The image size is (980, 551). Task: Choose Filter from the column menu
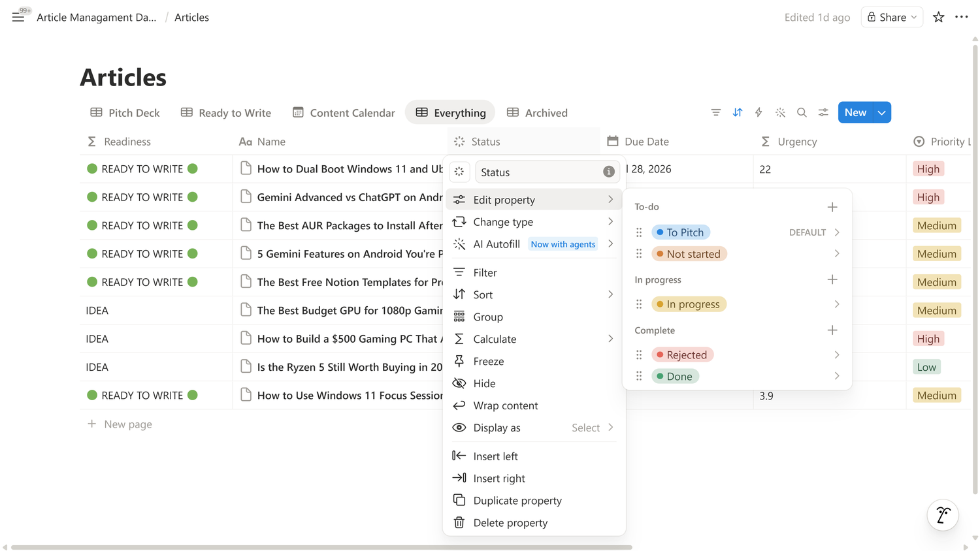click(x=534, y=272)
